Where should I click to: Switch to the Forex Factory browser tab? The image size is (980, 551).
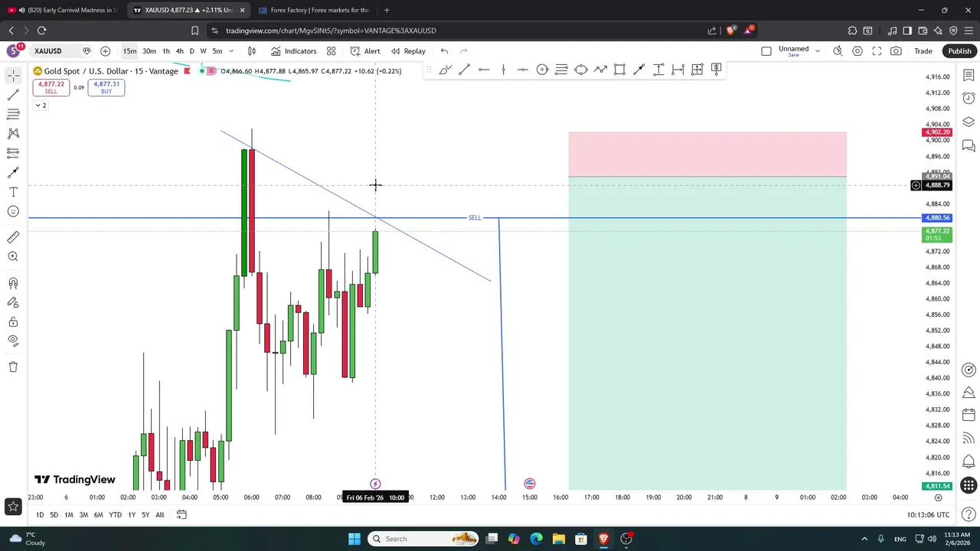313,10
